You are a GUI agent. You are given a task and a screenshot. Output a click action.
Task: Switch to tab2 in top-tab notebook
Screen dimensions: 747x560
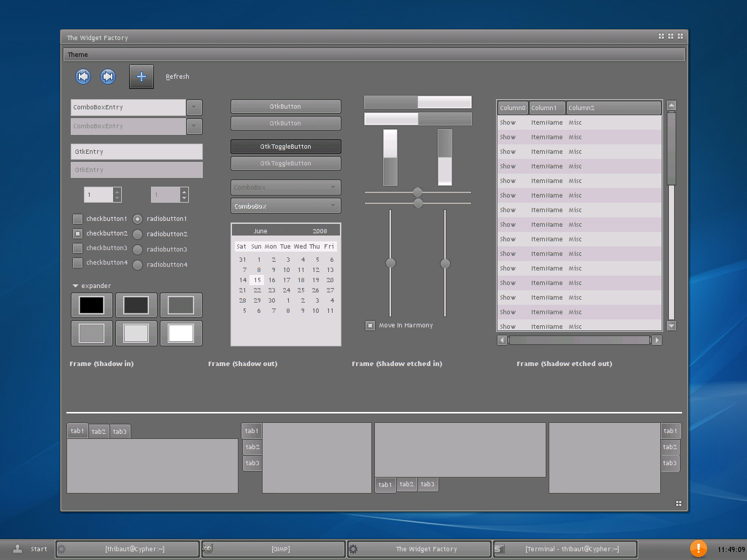(x=98, y=432)
